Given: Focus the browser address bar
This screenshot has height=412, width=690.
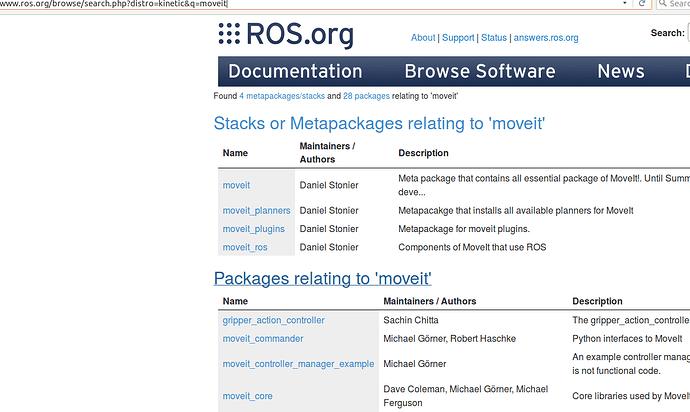Looking at the screenshot, I should [x=308, y=4].
